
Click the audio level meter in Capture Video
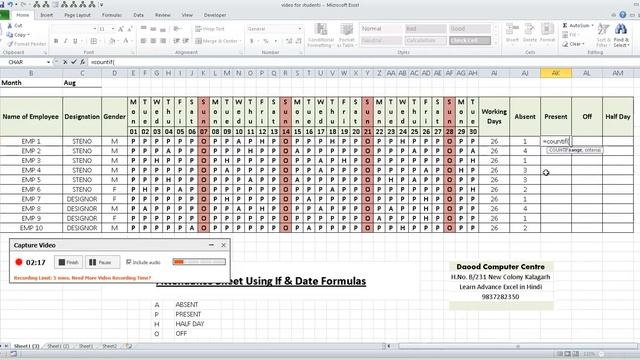(x=199, y=262)
